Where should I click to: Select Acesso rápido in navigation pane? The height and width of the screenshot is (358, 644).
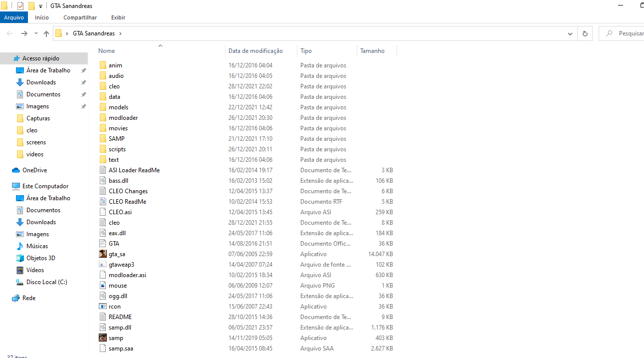click(x=40, y=58)
